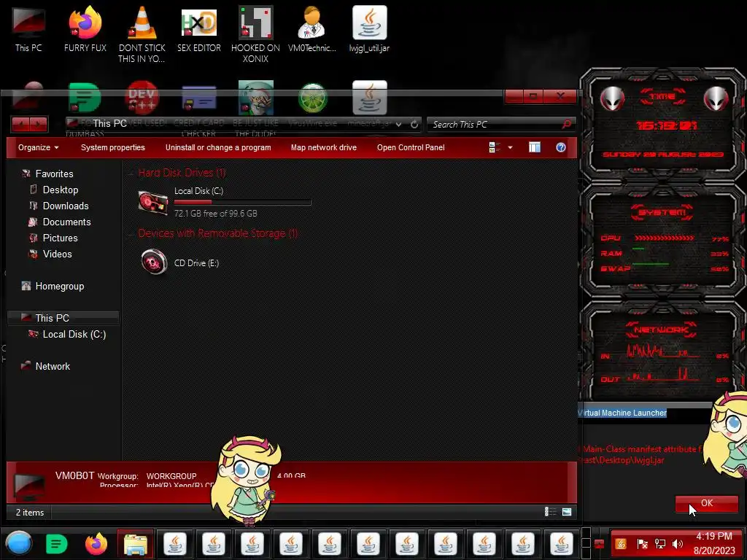Image resolution: width=747 pixels, height=560 pixels.
Task: Open the This PC desktop icon
Action: 28,28
